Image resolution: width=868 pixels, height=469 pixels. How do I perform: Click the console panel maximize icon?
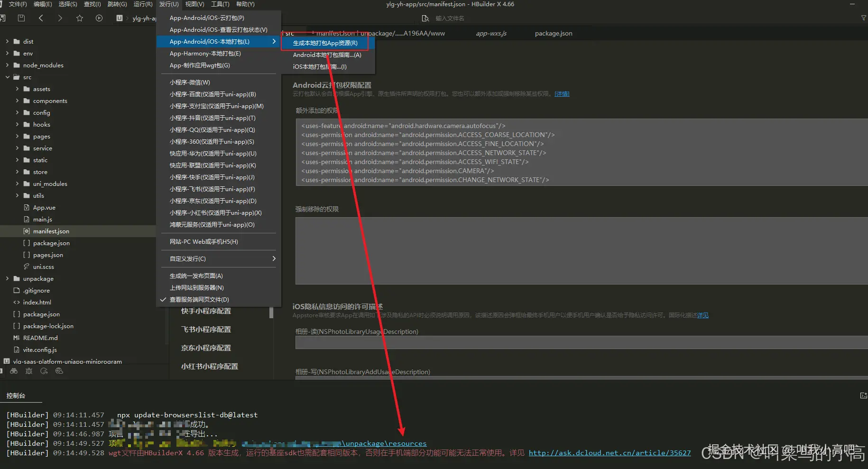click(863, 395)
